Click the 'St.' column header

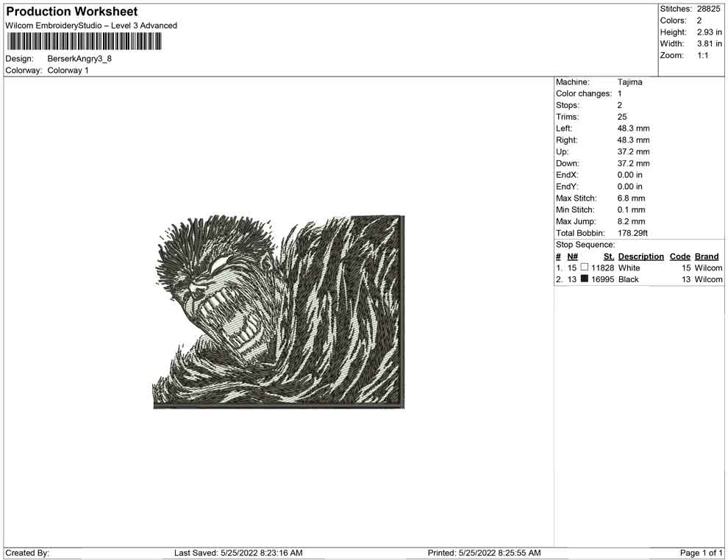coord(609,256)
